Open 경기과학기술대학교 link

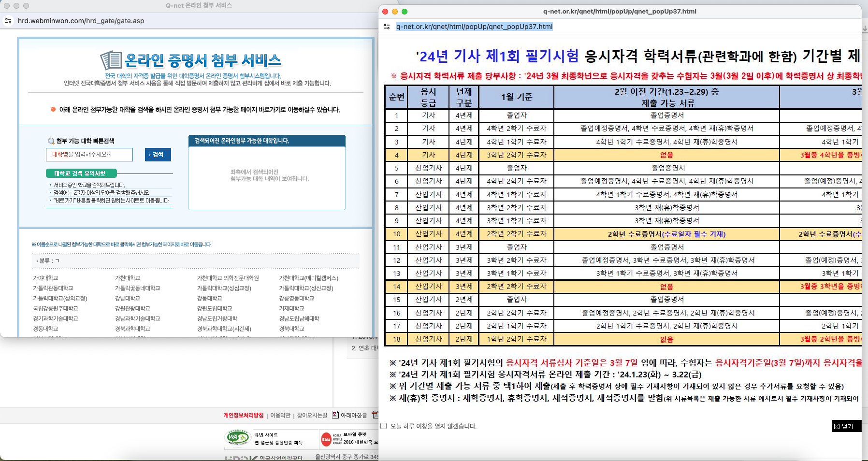tap(56, 318)
